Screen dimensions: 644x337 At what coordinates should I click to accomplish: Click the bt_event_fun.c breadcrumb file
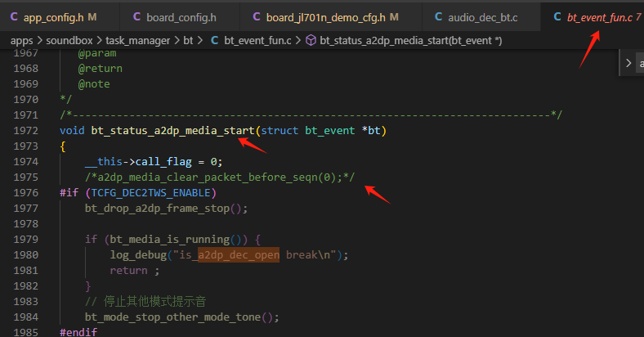(x=257, y=41)
